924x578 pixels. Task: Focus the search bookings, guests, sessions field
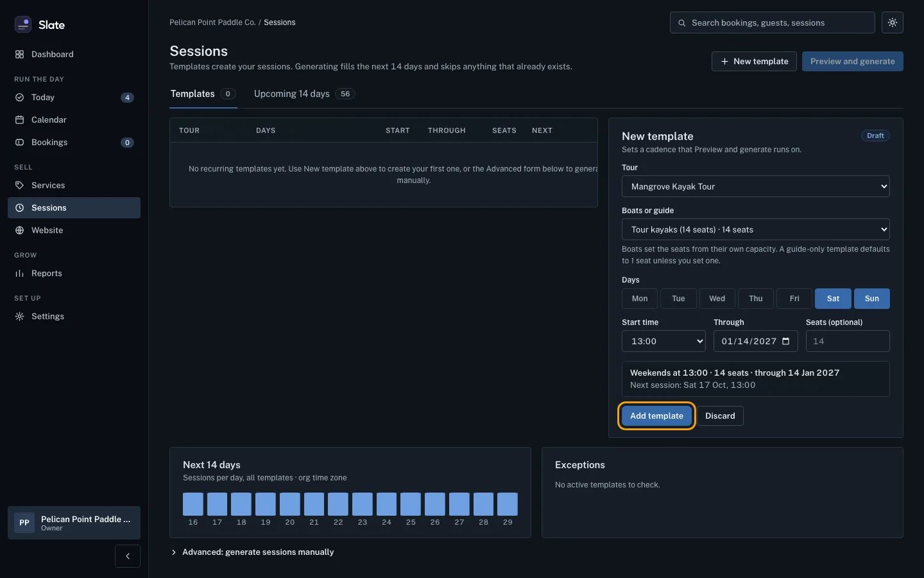coord(773,22)
